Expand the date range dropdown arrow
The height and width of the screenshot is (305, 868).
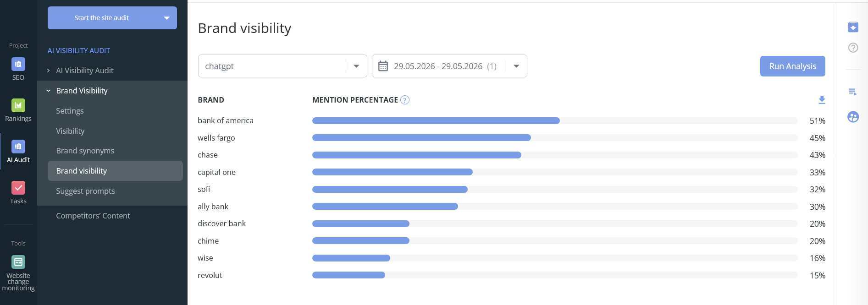coord(516,66)
